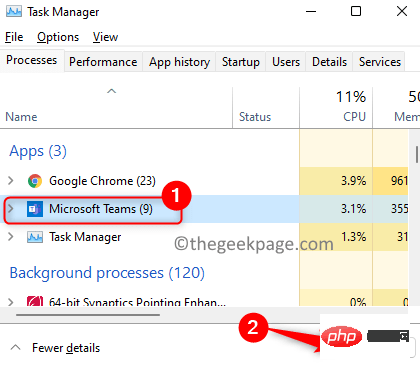Click the 3.9% CPU value for Chrome

tap(353, 181)
